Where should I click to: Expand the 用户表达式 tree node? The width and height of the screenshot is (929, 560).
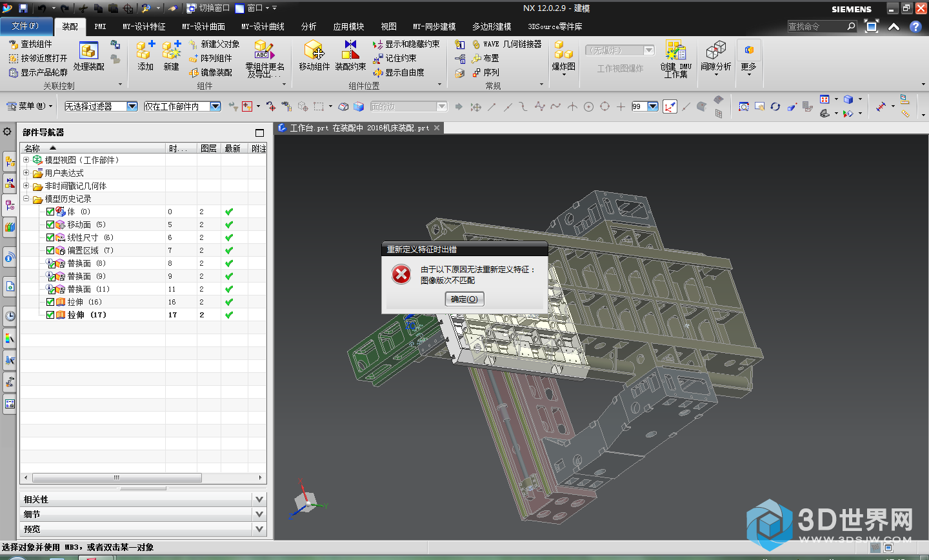point(26,173)
